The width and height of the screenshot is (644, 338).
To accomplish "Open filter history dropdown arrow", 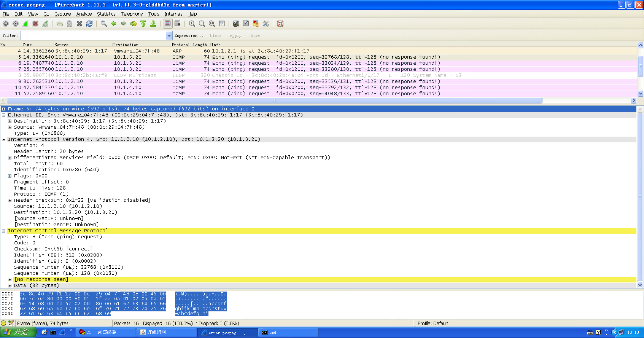I will 169,35.
